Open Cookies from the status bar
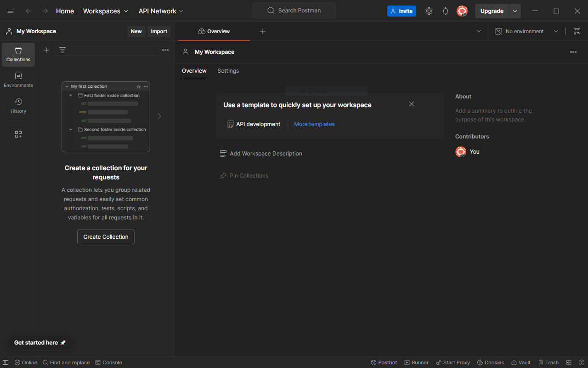The height and width of the screenshot is (368, 588). tap(491, 362)
